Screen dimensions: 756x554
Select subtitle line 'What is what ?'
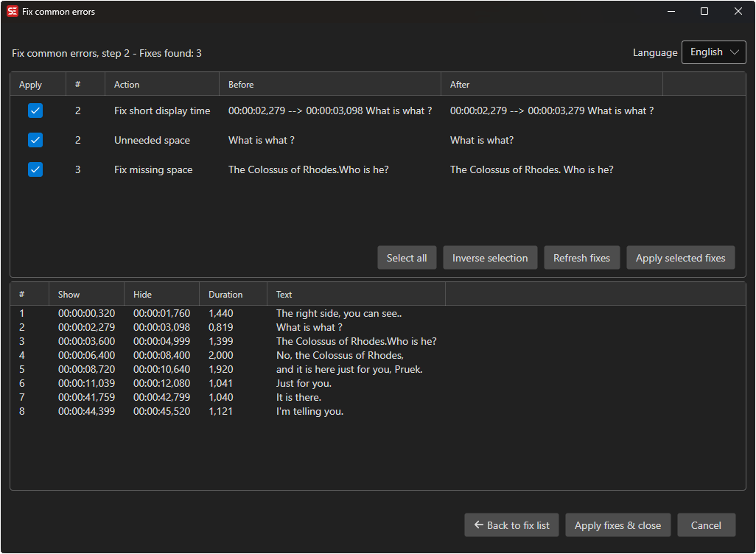(309, 327)
